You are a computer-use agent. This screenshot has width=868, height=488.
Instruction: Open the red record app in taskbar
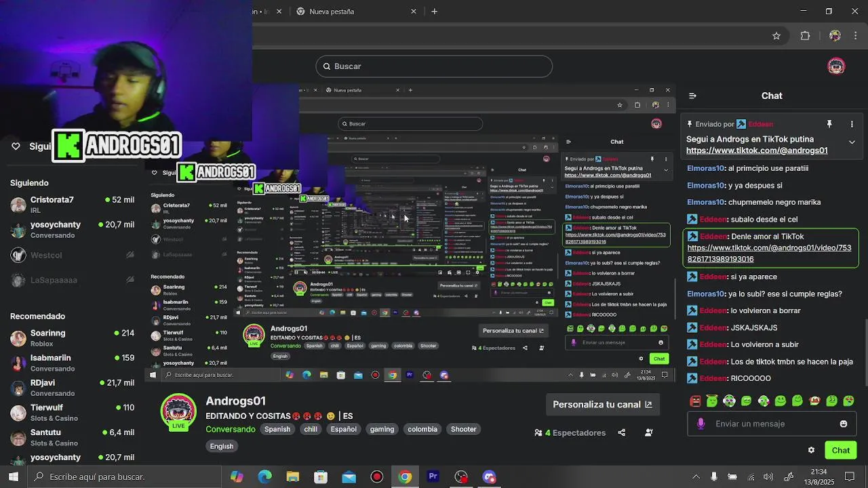pyautogui.click(x=377, y=476)
